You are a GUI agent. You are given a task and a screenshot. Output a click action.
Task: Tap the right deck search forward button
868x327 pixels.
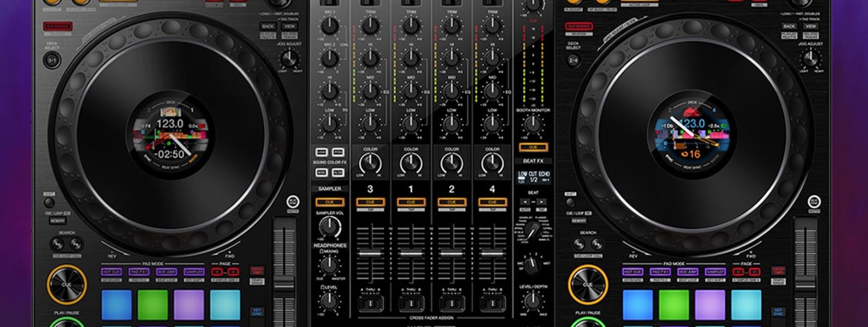coord(597,244)
